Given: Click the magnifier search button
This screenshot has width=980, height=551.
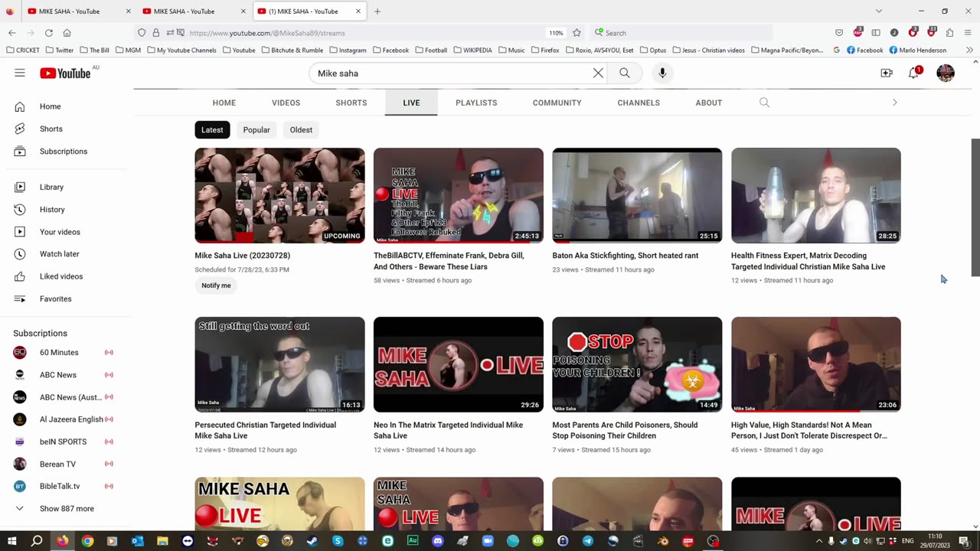Looking at the screenshot, I should tap(625, 73).
